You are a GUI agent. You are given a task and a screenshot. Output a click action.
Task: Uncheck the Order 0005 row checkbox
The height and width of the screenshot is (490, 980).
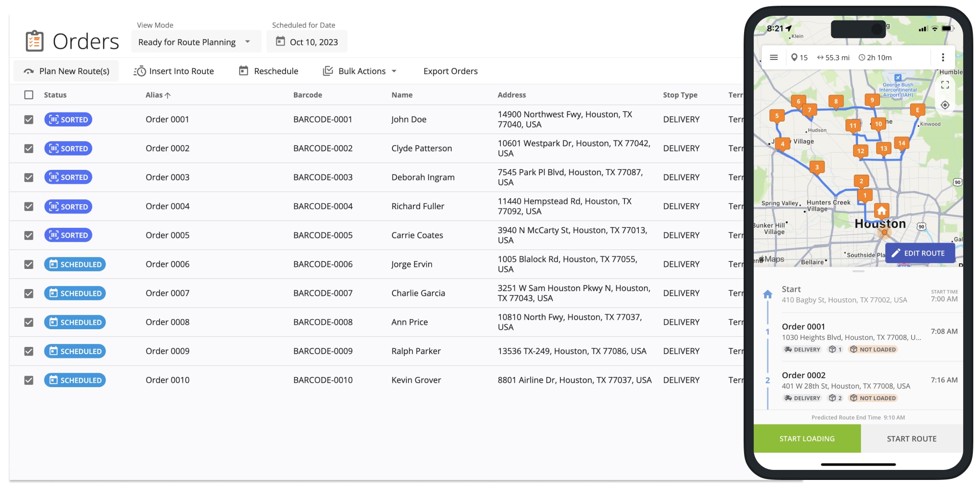[x=29, y=235]
